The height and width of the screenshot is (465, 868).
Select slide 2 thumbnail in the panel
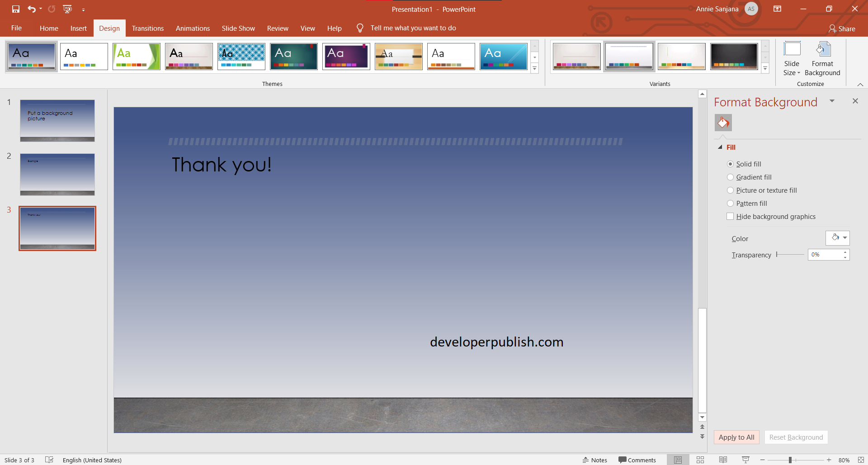pyautogui.click(x=57, y=175)
